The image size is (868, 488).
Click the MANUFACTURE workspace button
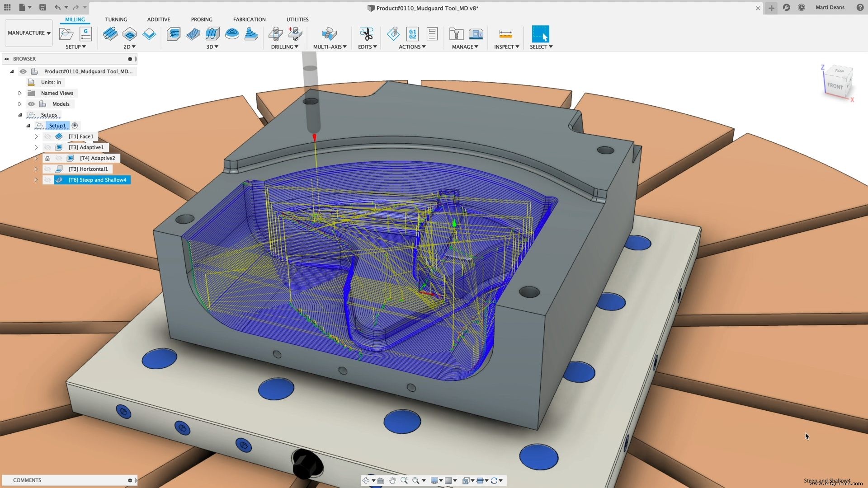tap(28, 33)
